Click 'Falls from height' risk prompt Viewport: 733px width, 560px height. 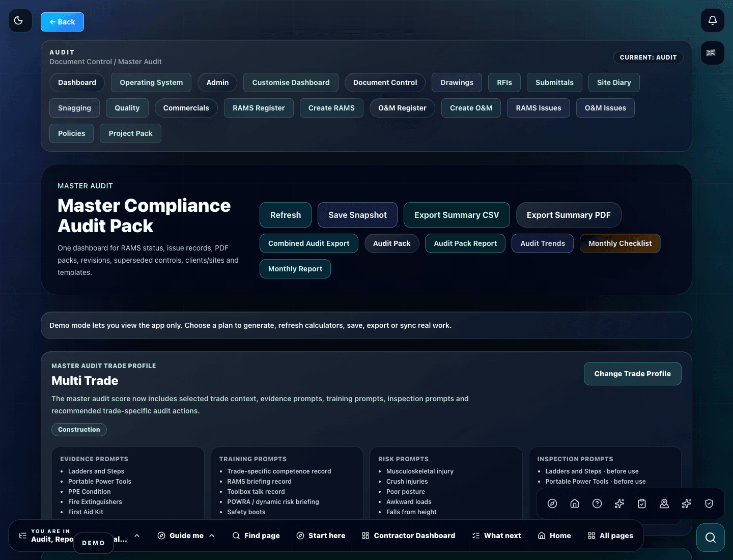pyautogui.click(x=411, y=512)
